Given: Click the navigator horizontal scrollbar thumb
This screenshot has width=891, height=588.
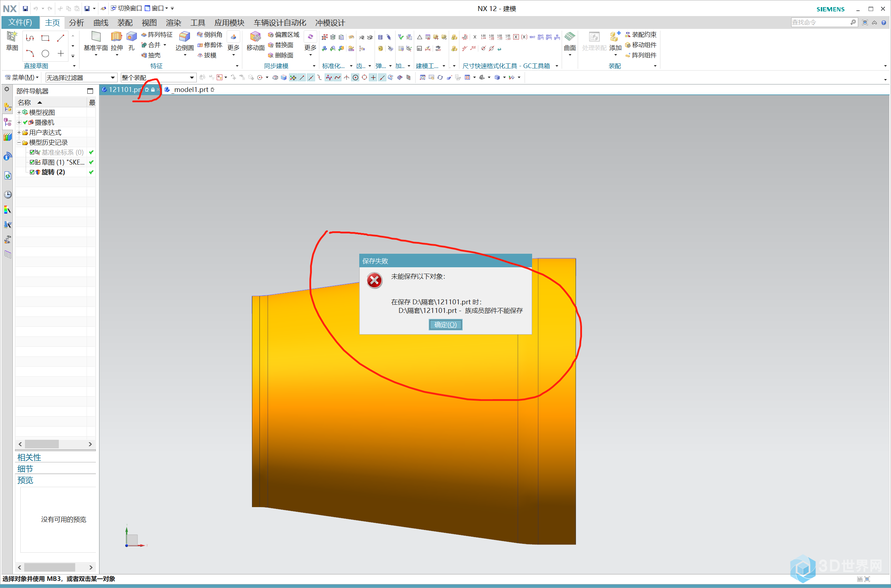Looking at the screenshot, I should pyautogui.click(x=42, y=444).
